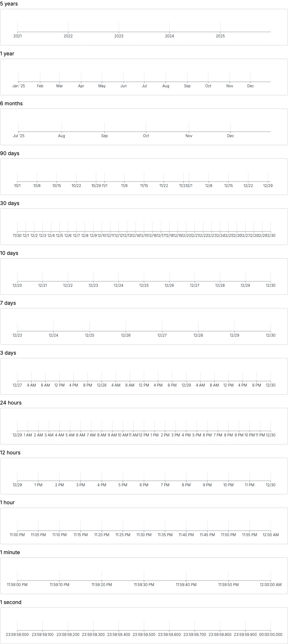Pick the 2024 axis label
Image resolution: width=288 pixels, height=644 pixels.
click(169, 36)
